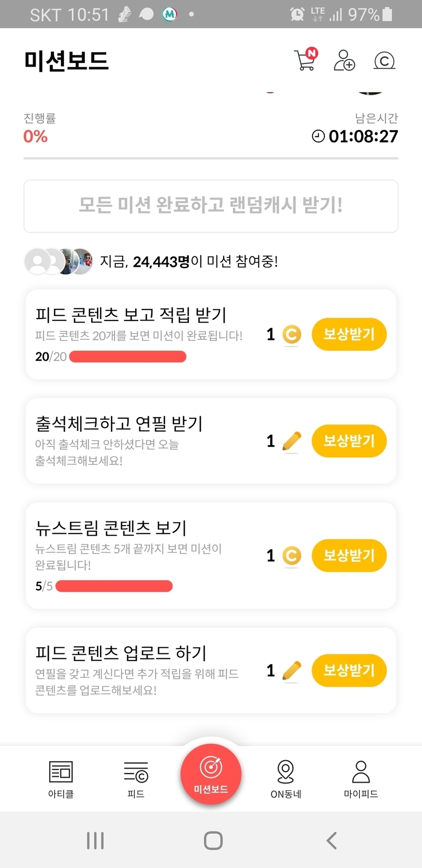Open the ON동네 tab
422x868 pixels.
coord(286,778)
